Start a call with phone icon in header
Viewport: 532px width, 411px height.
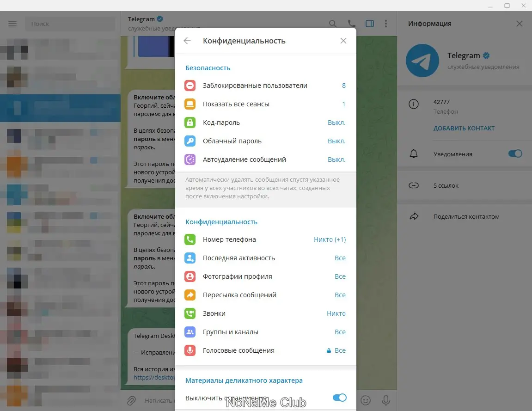351,24
